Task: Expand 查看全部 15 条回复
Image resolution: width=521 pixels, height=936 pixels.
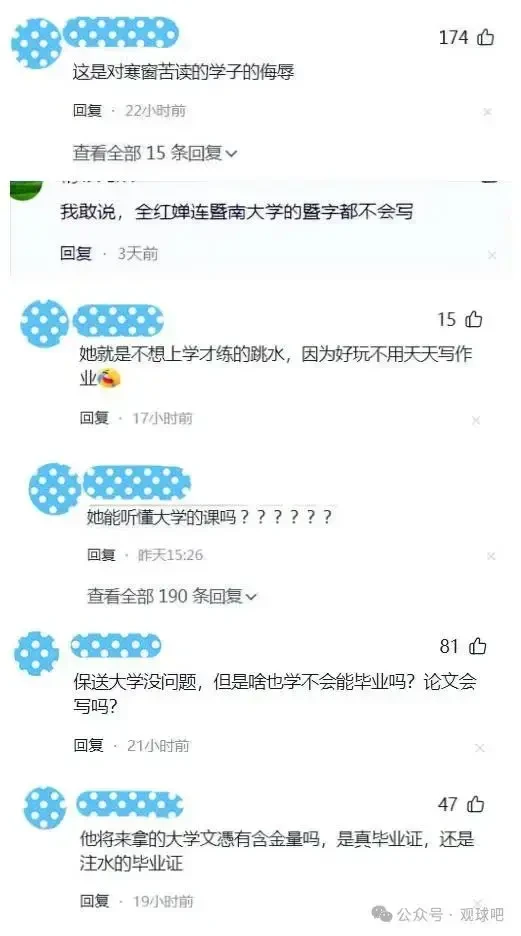Action: coord(155,153)
